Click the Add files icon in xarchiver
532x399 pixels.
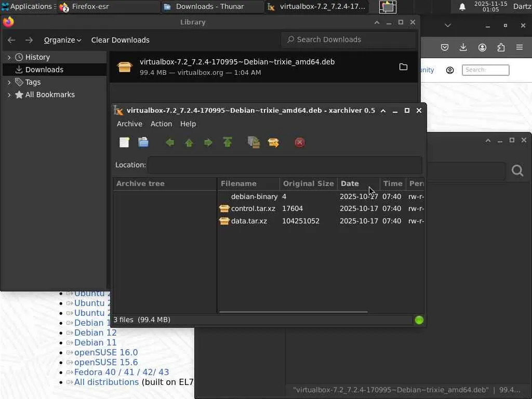254,142
